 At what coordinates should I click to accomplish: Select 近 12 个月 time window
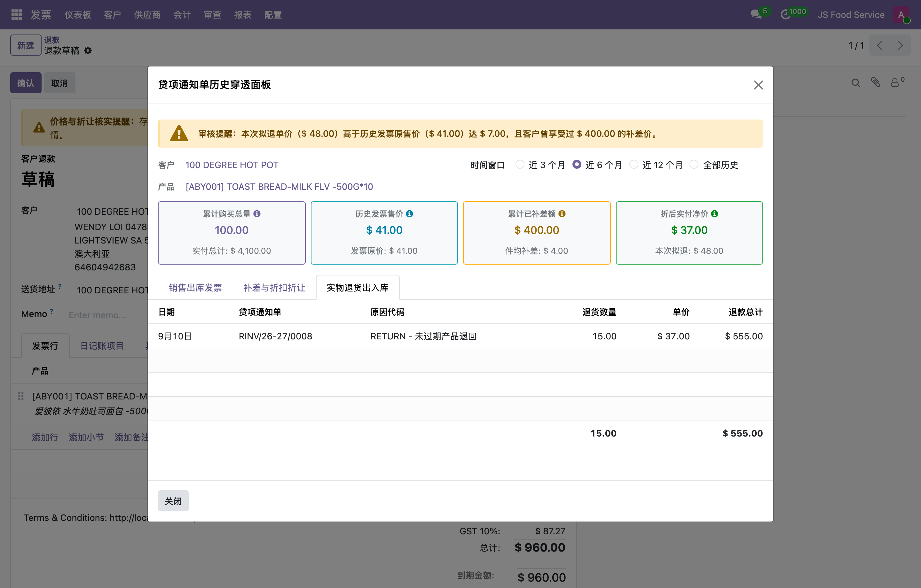tap(634, 164)
